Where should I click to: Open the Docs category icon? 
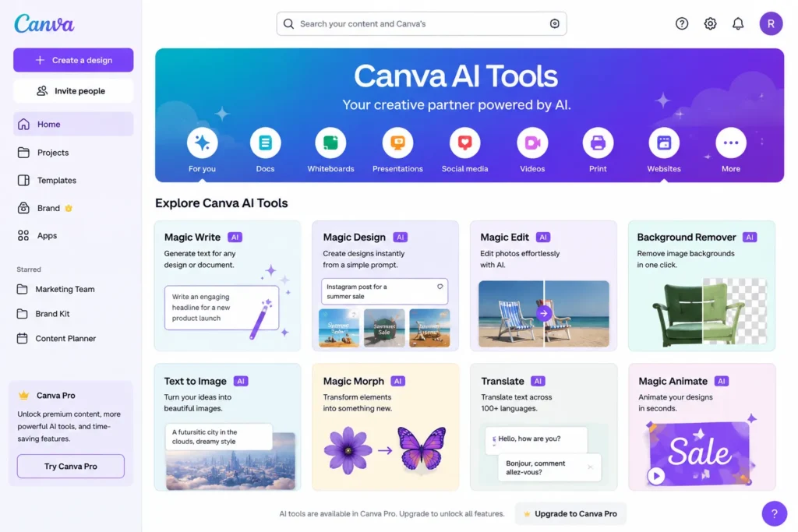265,143
